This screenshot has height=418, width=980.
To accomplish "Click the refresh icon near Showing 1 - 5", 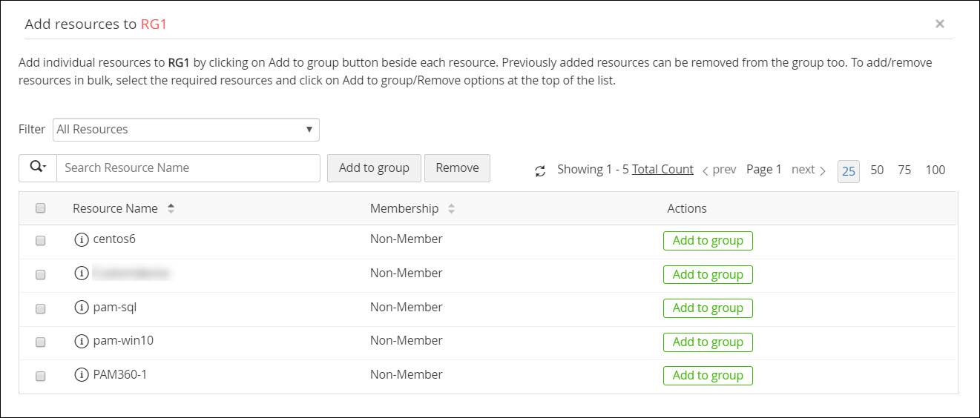I will [x=540, y=171].
